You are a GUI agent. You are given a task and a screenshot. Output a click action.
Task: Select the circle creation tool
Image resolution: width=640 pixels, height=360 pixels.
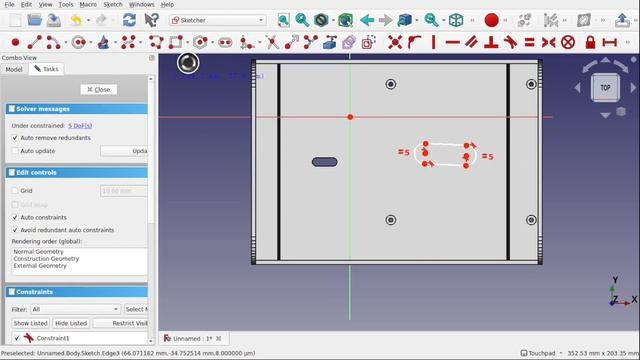click(x=78, y=42)
